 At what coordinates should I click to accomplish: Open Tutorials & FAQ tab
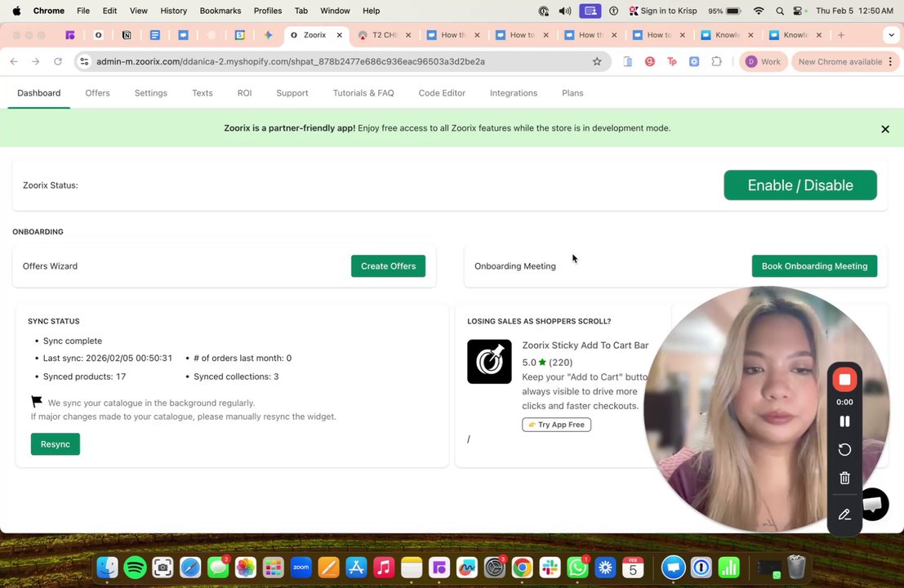click(363, 93)
